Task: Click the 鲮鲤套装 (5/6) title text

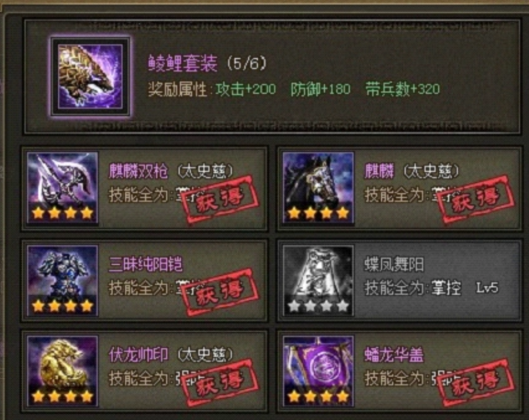Action: coord(208,63)
